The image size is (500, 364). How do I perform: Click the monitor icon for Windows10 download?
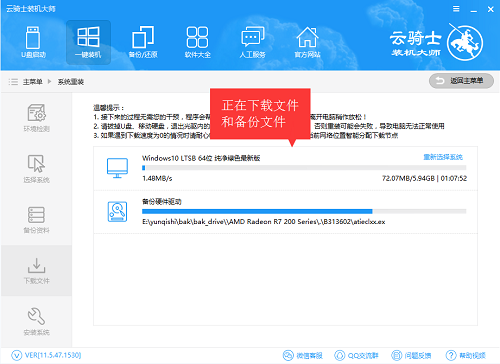tap(117, 168)
